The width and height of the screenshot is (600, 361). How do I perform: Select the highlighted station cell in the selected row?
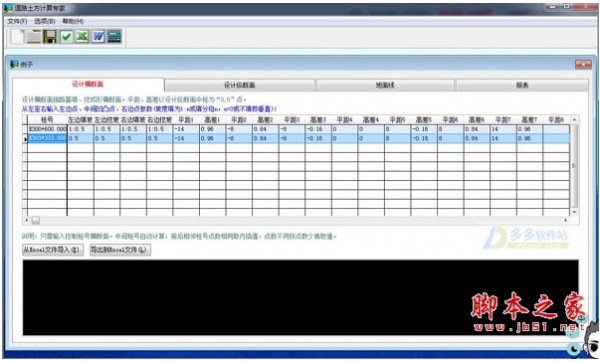tap(47, 138)
